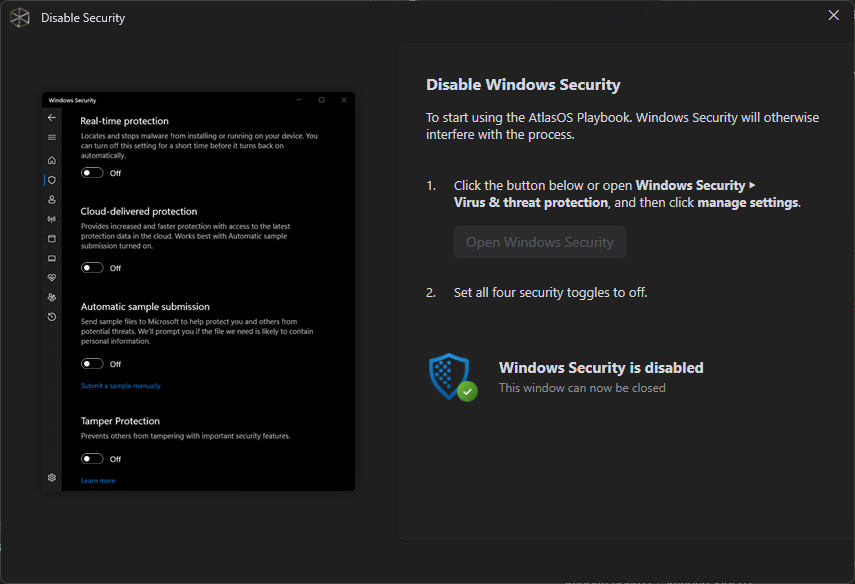Toggle Automatic sample submission switch
This screenshot has height=584, width=855.
(x=92, y=364)
